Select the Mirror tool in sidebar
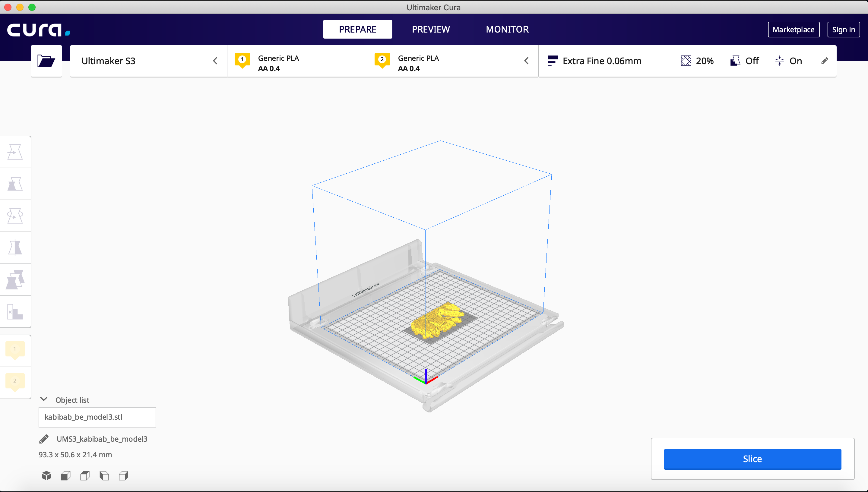The height and width of the screenshot is (492, 868). point(15,248)
